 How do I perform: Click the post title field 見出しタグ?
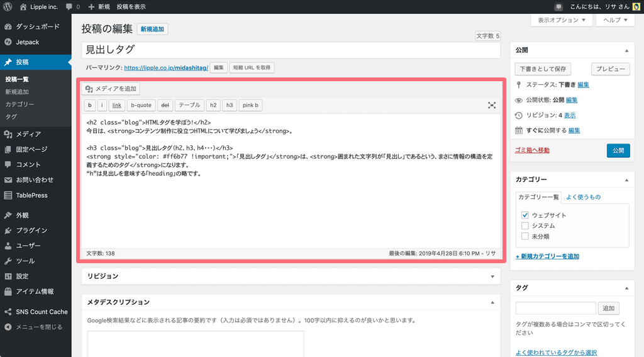pos(291,50)
